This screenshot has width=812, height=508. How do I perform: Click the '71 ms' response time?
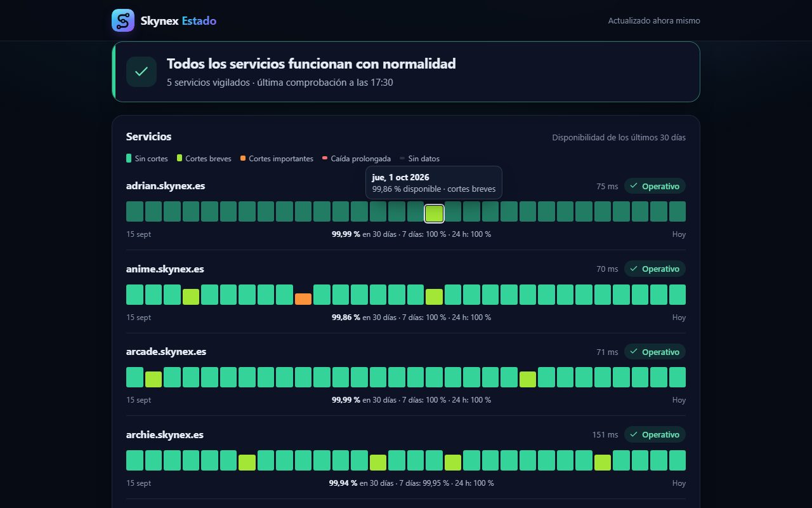pyautogui.click(x=607, y=352)
